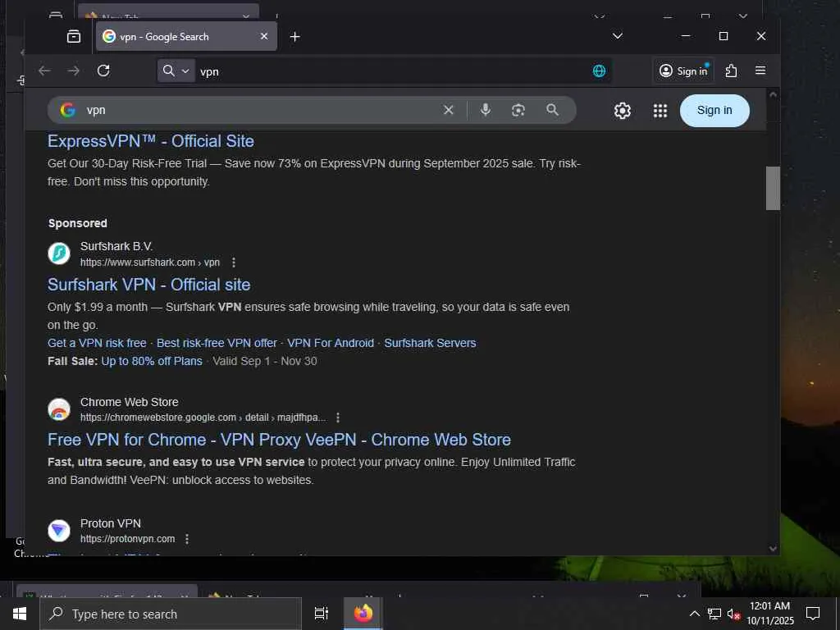Click the scrollbar down arrow
The height and width of the screenshot is (630, 840).
click(x=773, y=549)
